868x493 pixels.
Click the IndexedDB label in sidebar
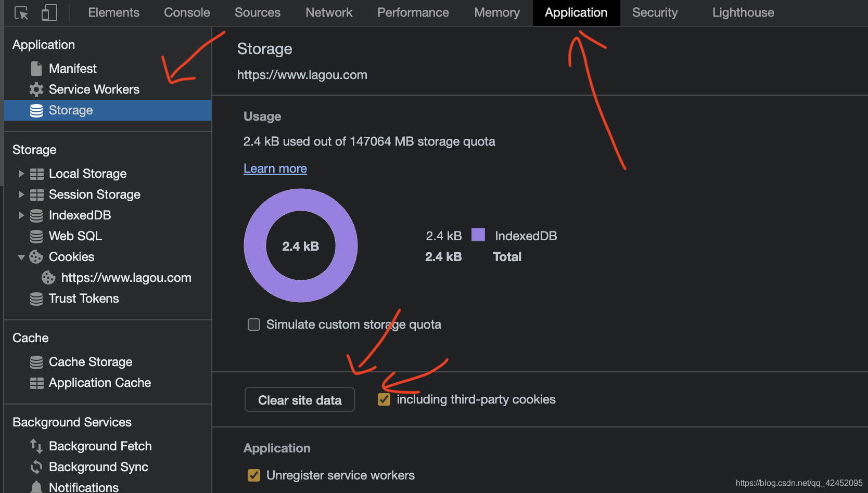80,215
